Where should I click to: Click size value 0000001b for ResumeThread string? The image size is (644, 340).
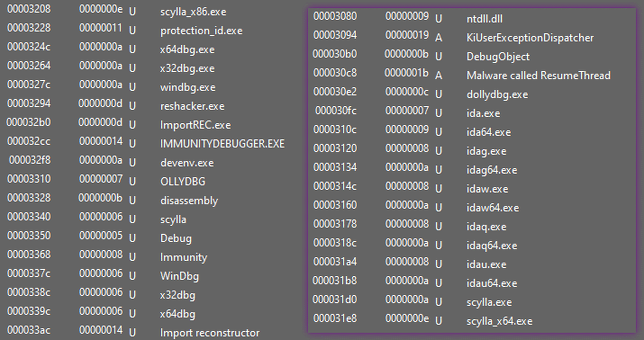407,73
